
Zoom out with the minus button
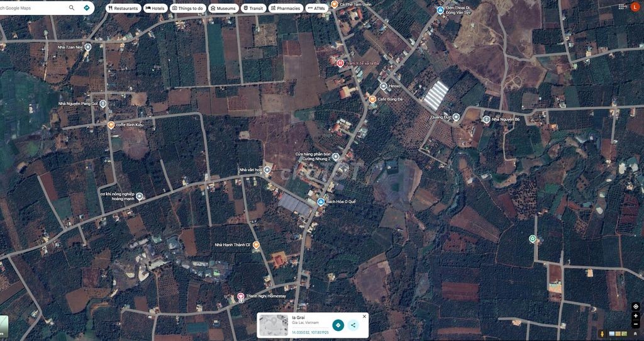(x=636, y=324)
